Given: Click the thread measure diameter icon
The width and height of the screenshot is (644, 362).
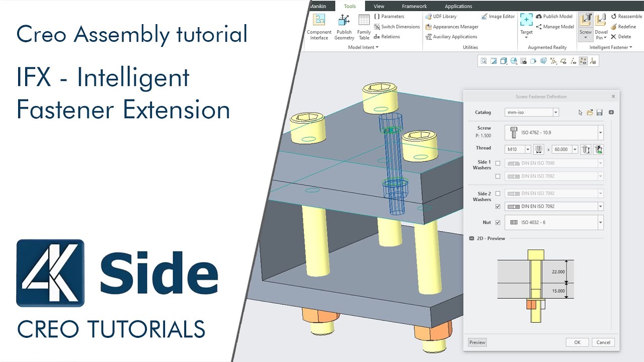Looking at the screenshot, I should click(538, 149).
